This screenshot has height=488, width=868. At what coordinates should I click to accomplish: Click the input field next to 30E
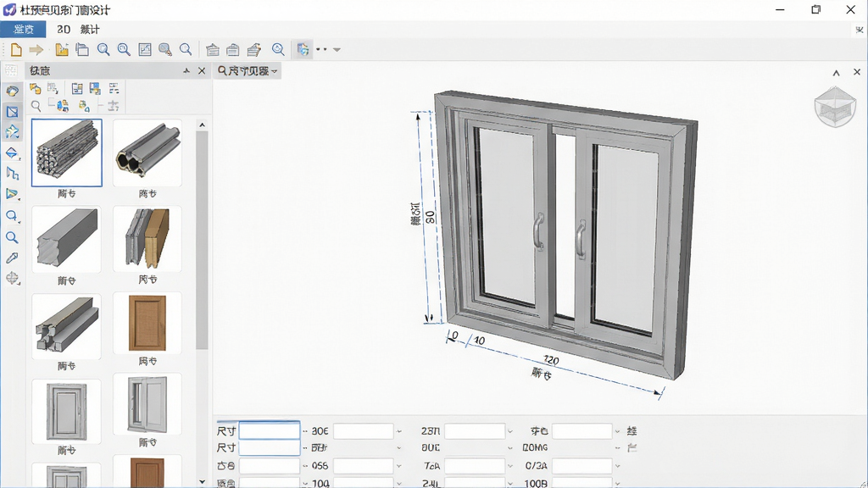pyautogui.click(x=363, y=431)
